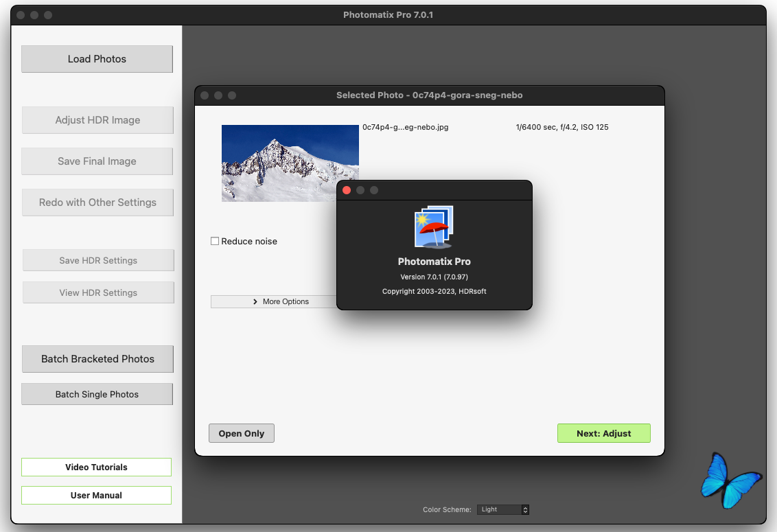Click the Selected Photo window title bar
The image size is (777, 532).
430,95
